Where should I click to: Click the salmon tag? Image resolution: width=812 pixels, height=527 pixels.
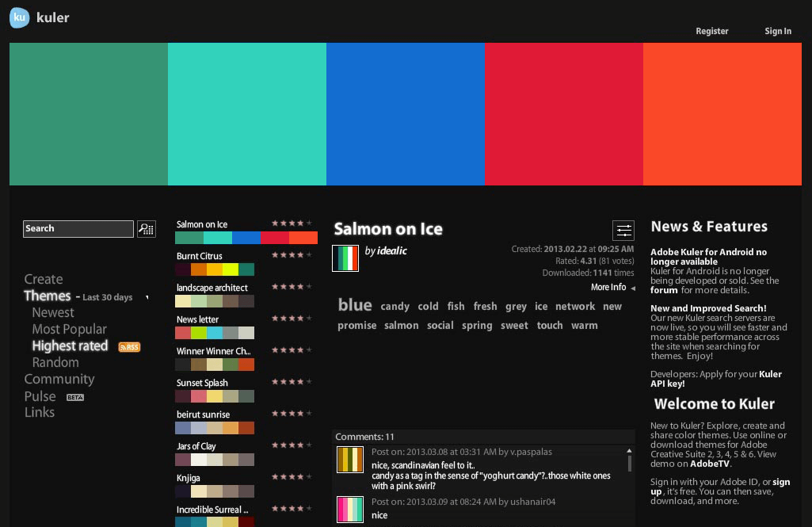pyautogui.click(x=402, y=326)
